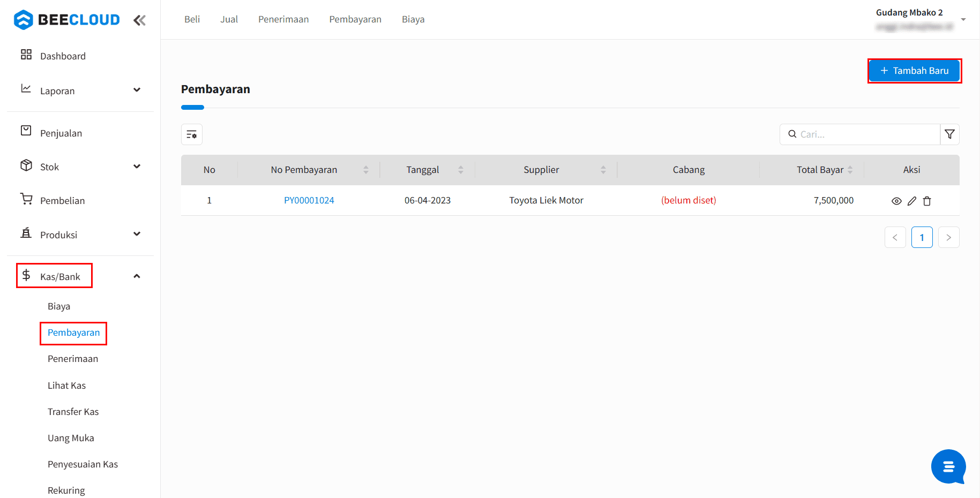
Task: Click the 7,500,000 total cell
Action: coord(834,200)
